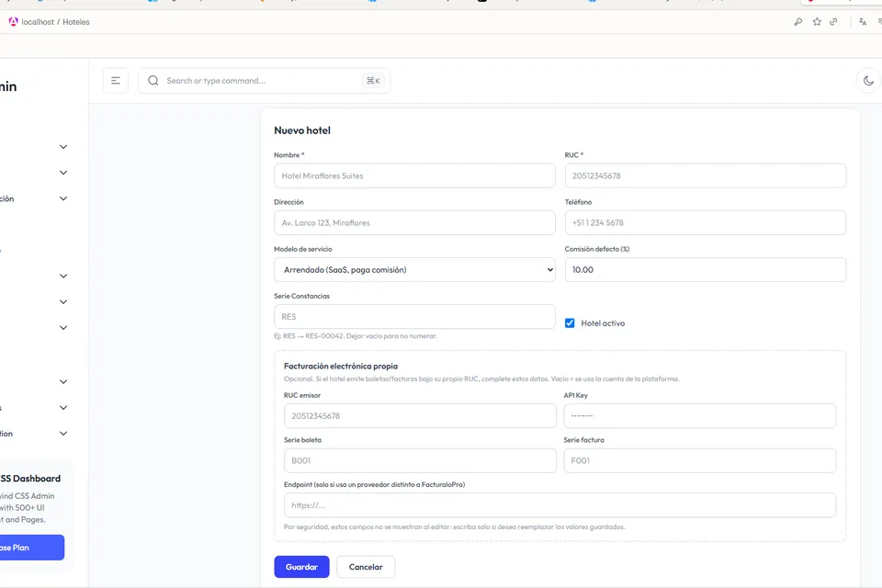Click the blue Purchase Plan button

(x=31, y=548)
